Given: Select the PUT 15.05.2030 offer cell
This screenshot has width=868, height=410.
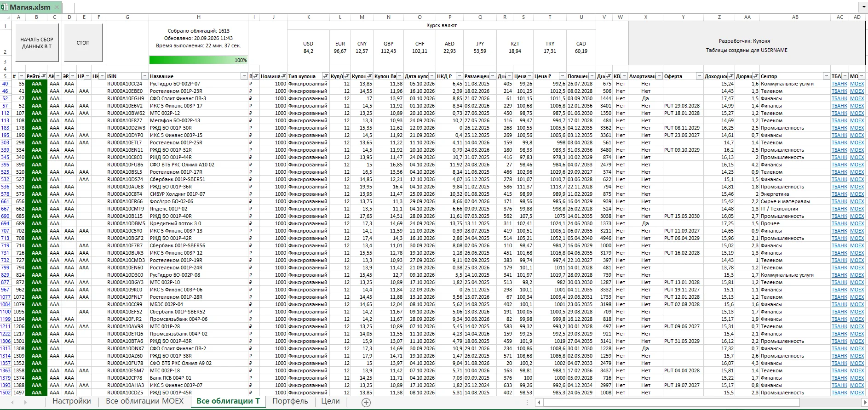Looking at the screenshot, I should coord(683,216).
